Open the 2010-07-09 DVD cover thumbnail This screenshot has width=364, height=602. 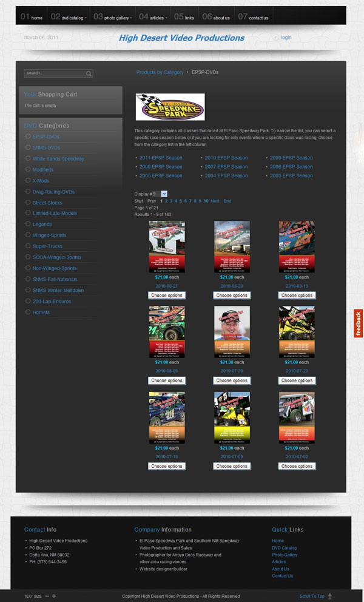tap(232, 418)
